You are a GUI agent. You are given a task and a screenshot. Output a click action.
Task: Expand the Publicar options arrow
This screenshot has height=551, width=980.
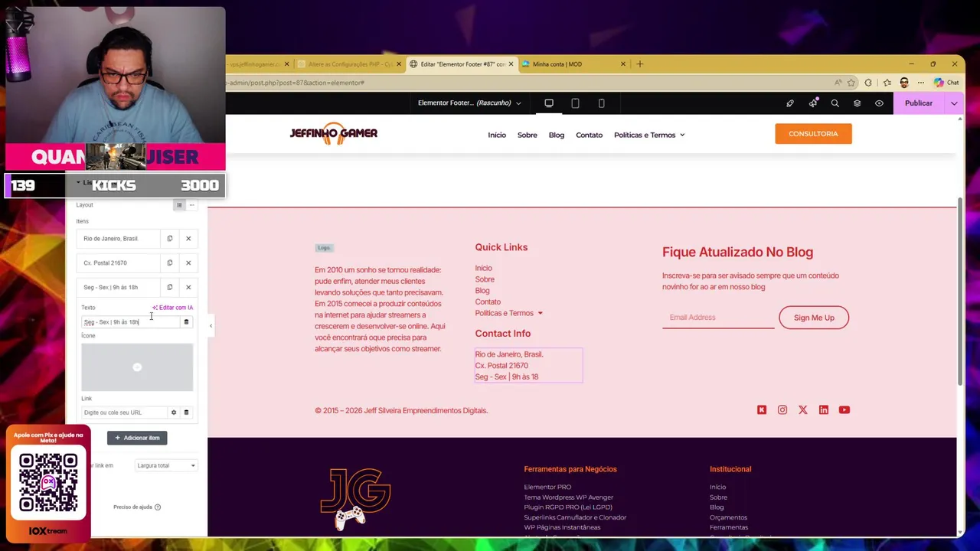point(954,103)
